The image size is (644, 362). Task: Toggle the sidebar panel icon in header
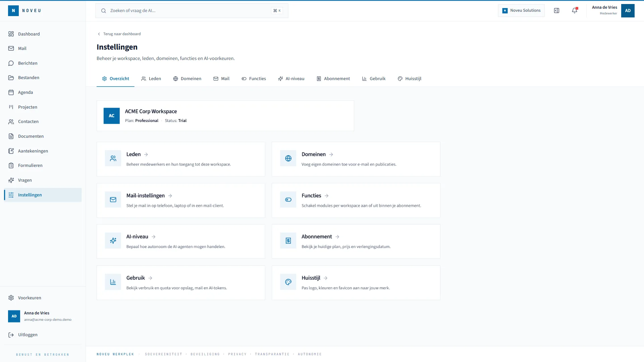(x=556, y=11)
